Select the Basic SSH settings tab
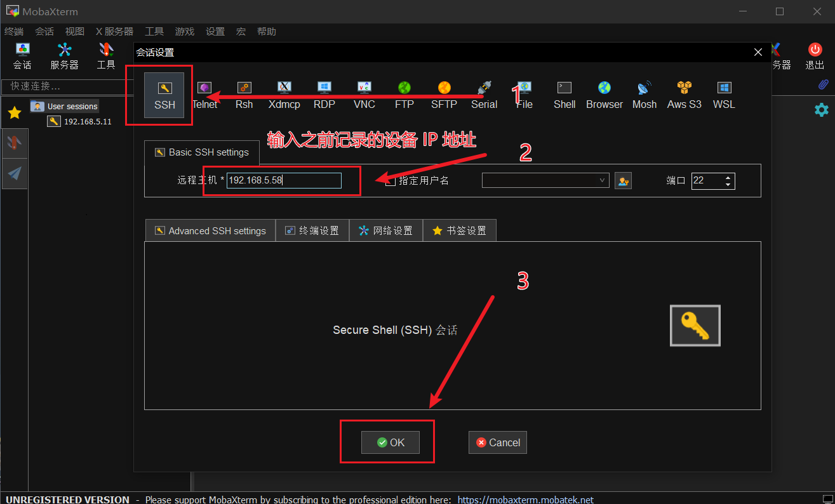The width and height of the screenshot is (835, 504). pyautogui.click(x=201, y=152)
